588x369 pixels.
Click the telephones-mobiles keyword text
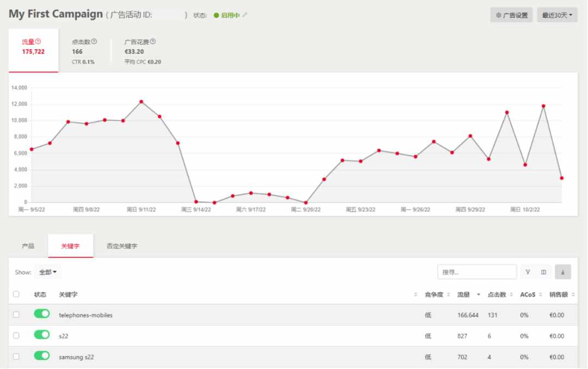(x=85, y=316)
